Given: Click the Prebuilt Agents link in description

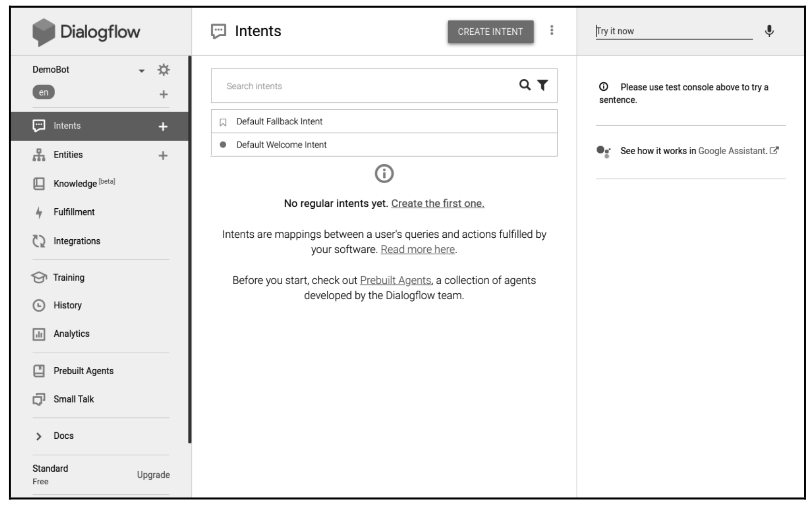Looking at the screenshot, I should click(395, 280).
